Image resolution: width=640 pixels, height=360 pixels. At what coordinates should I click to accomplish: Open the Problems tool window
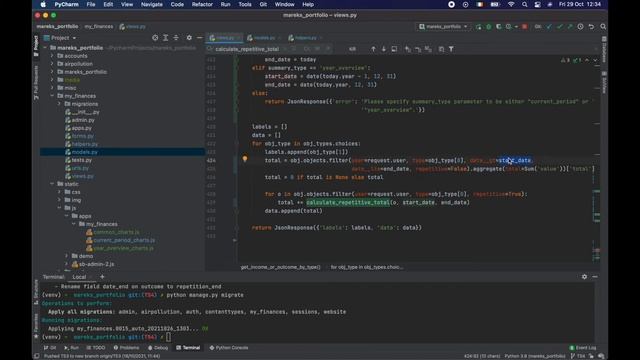[126, 348]
